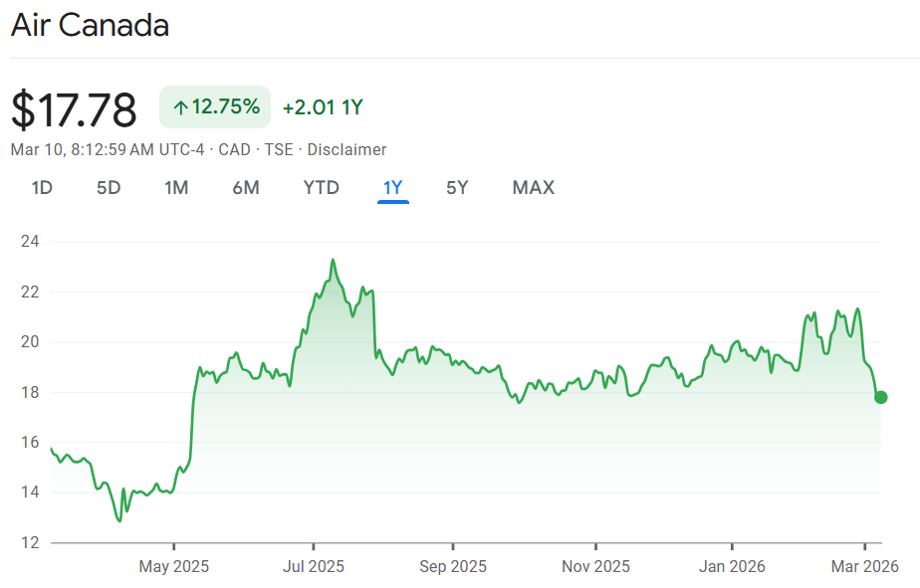Choose the YTD range
The image size is (920, 588).
(x=321, y=187)
